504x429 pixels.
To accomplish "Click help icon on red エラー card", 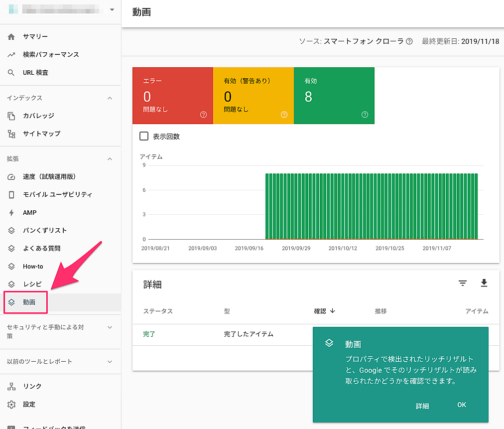I will tap(203, 115).
